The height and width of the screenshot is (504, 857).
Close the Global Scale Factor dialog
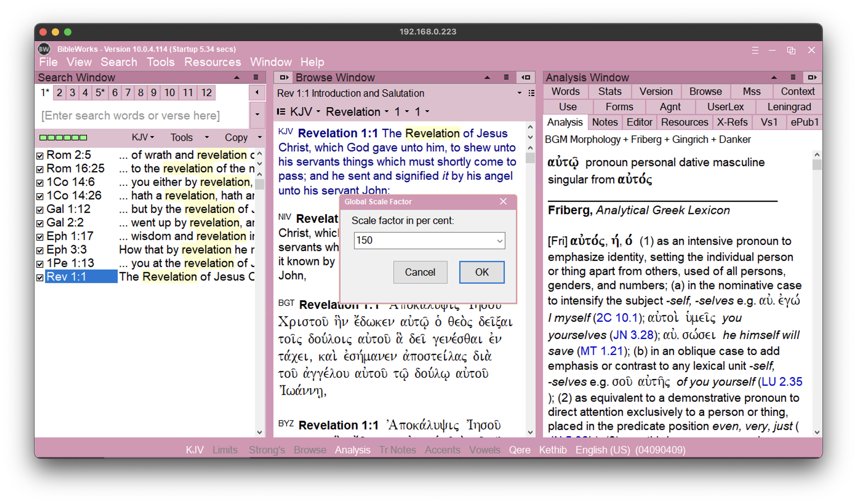(503, 202)
